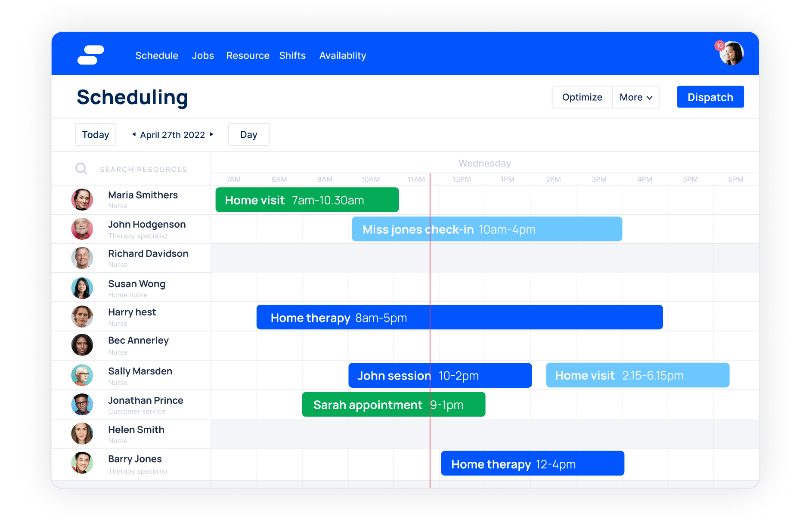Click the search magnifier icon
Screen dimensions: 812x519
(81, 168)
